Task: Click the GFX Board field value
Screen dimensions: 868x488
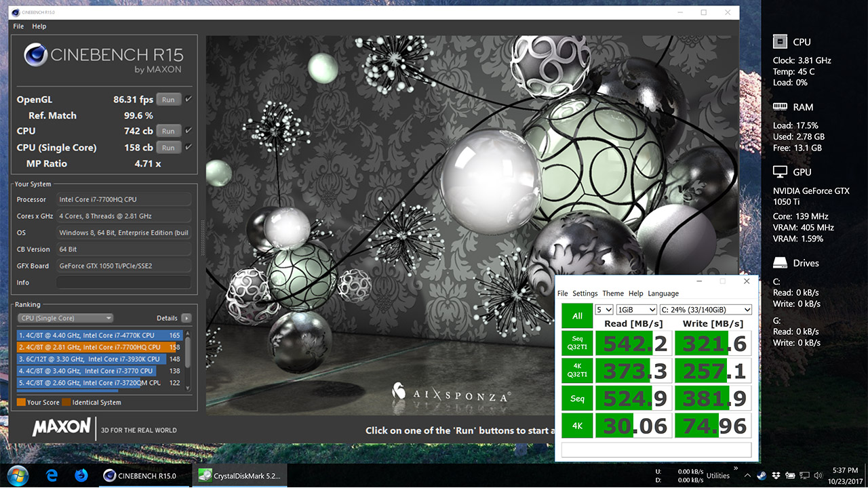Action: [124, 266]
